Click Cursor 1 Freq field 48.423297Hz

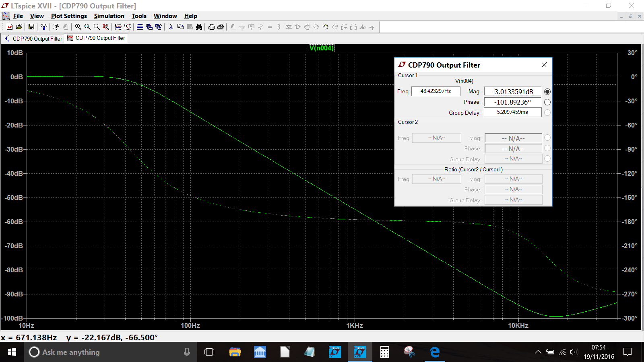click(436, 91)
